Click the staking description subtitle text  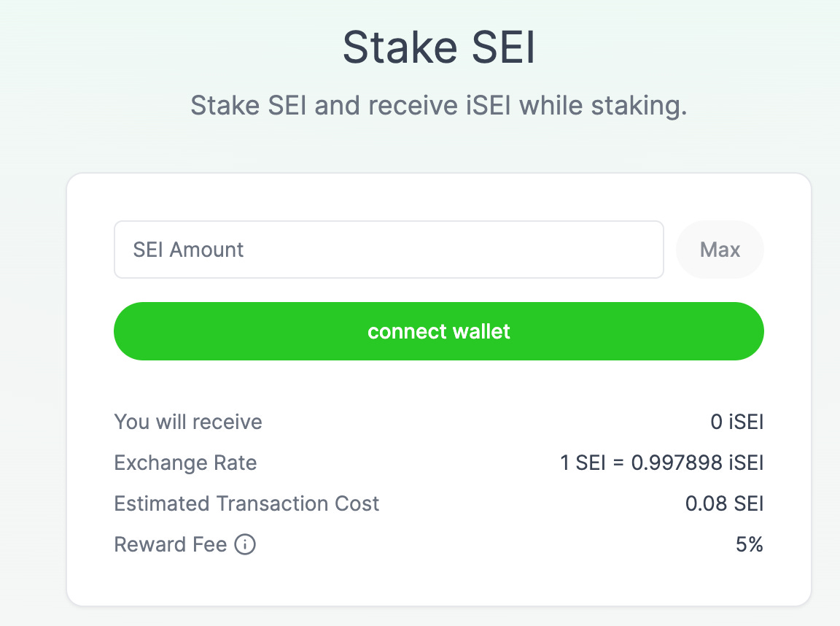pyautogui.click(x=437, y=105)
